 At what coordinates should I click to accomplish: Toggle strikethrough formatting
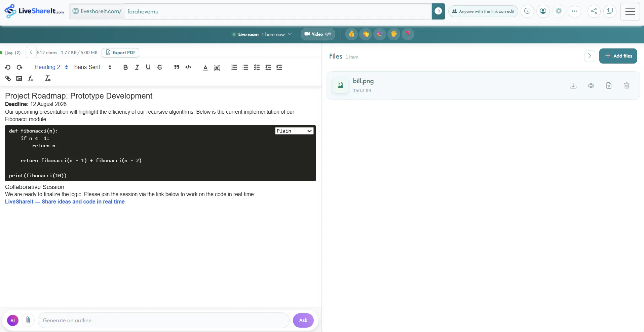160,67
